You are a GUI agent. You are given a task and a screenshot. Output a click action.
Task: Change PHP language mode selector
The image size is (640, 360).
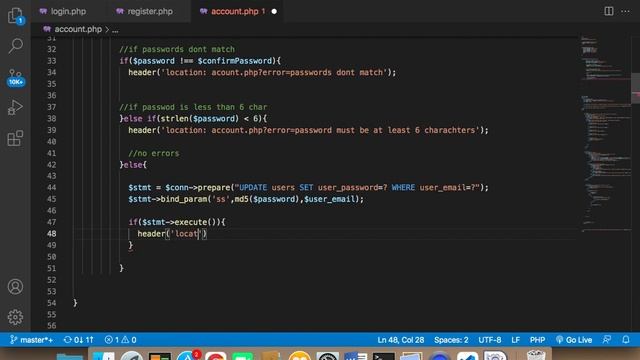point(537,340)
